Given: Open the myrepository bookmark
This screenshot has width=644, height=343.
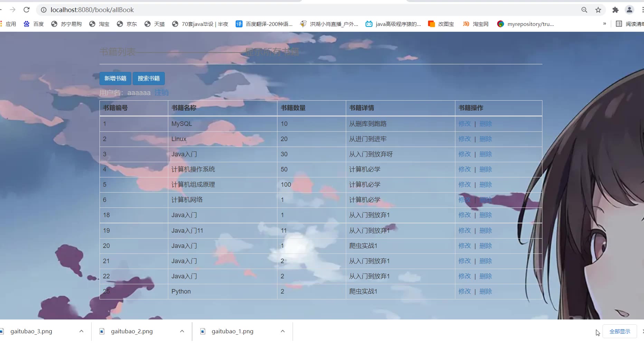Looking at the screenshot, I should tap(525, 24).
